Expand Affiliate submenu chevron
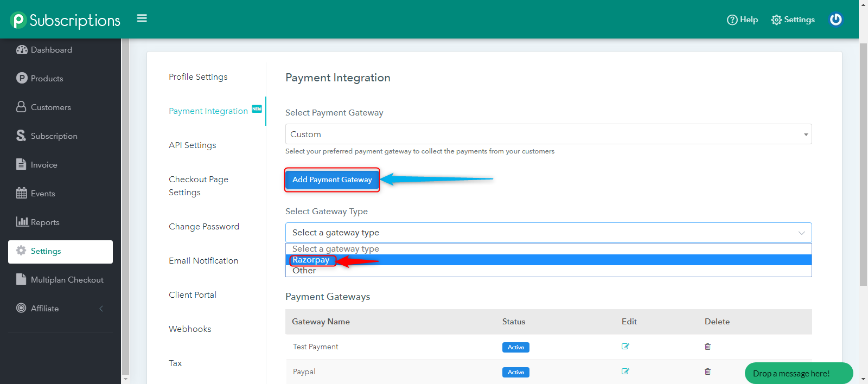Viewport: 868px width, 384px height. pyautogui.click(x=101, y=309)
